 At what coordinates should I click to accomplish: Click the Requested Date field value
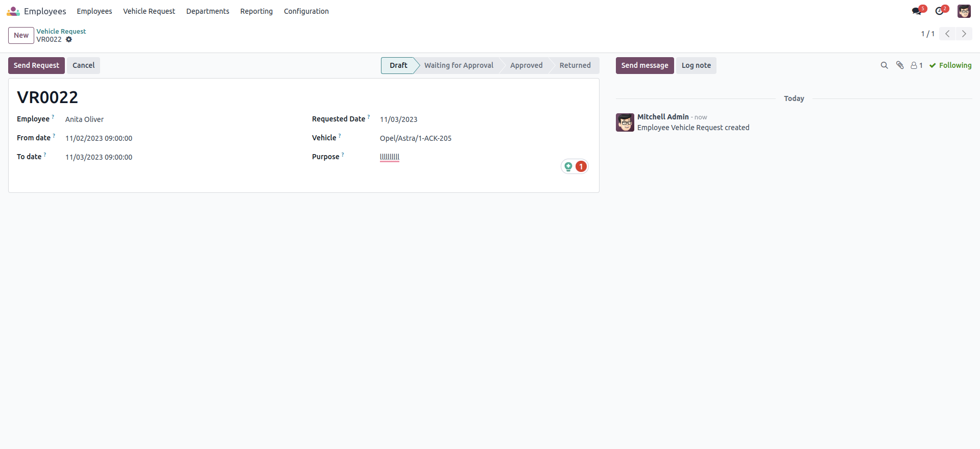[x=398, y=119]
